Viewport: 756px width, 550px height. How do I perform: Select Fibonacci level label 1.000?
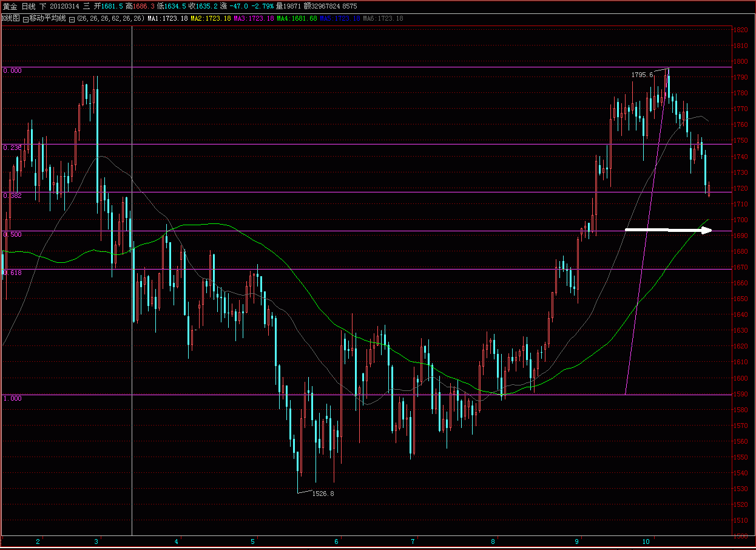[12, 398]
